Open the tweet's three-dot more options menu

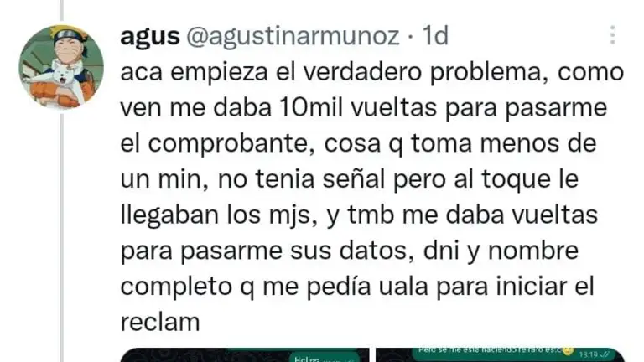click(x=612, y=35)
